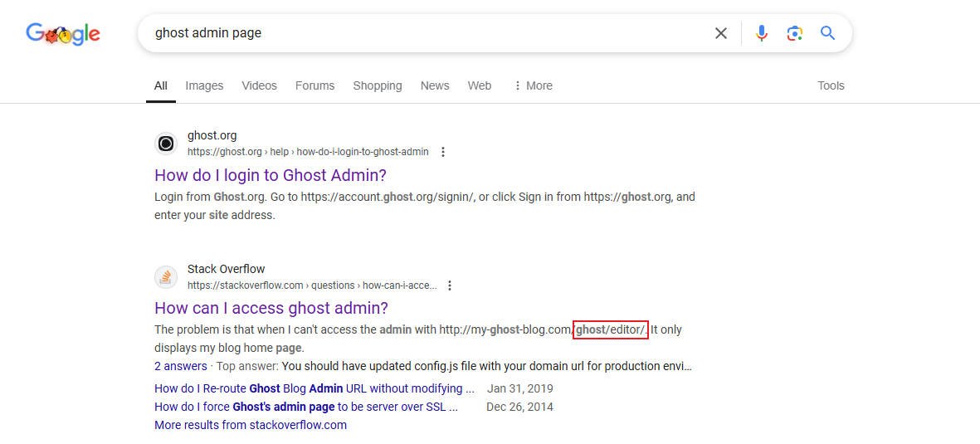Open 'More results from stackoverflow.com'
980x444 pixels.
(251, 425)
